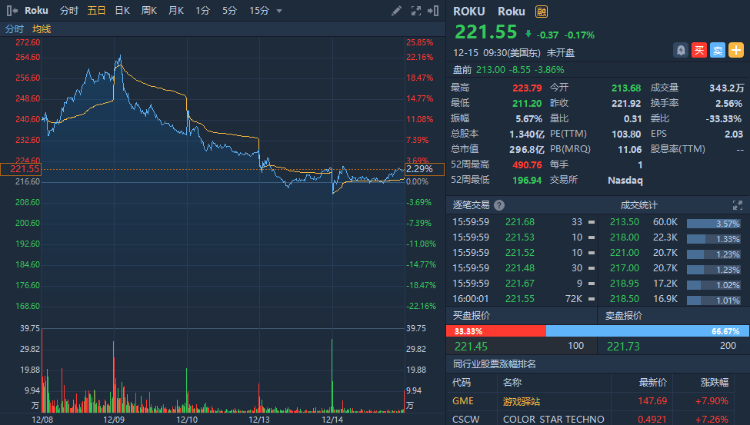The width and height of the screenshot is (750, 425).
Task: Collapse the left sidebar panel icon
Action: [x=12, y=11]
